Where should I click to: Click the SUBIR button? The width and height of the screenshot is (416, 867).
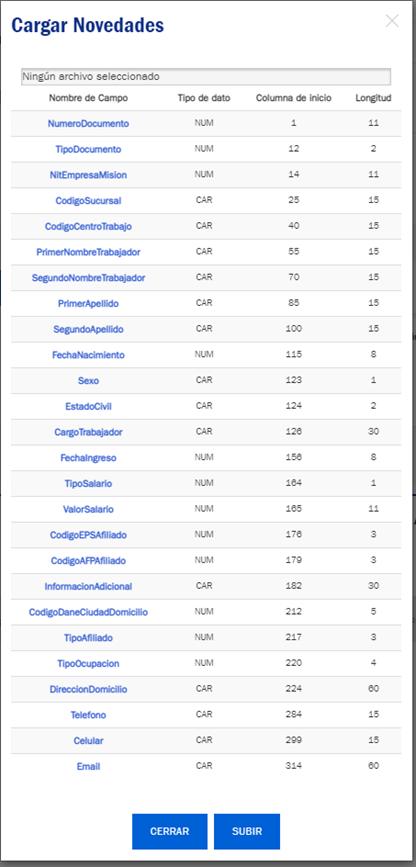point(247,831)
